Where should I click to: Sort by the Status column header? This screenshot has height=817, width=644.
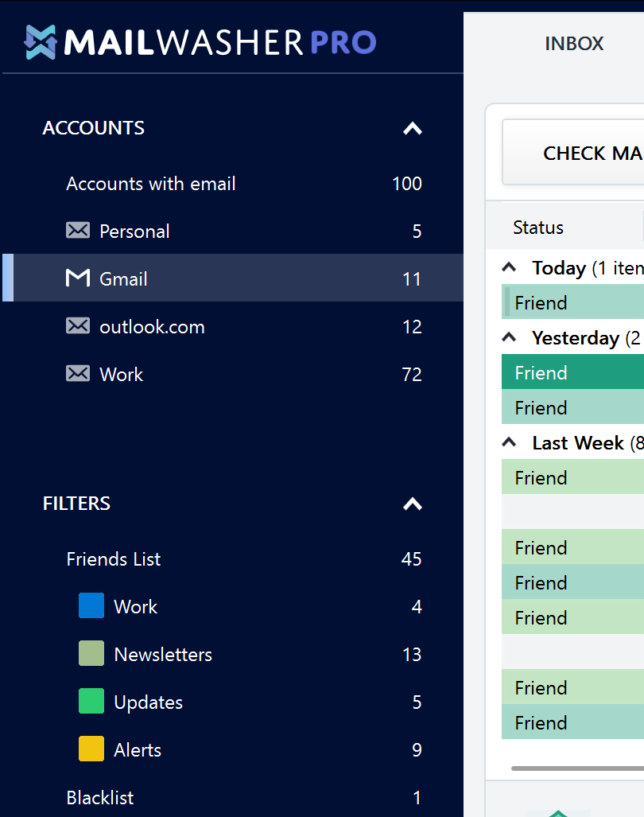click(538, 228)
